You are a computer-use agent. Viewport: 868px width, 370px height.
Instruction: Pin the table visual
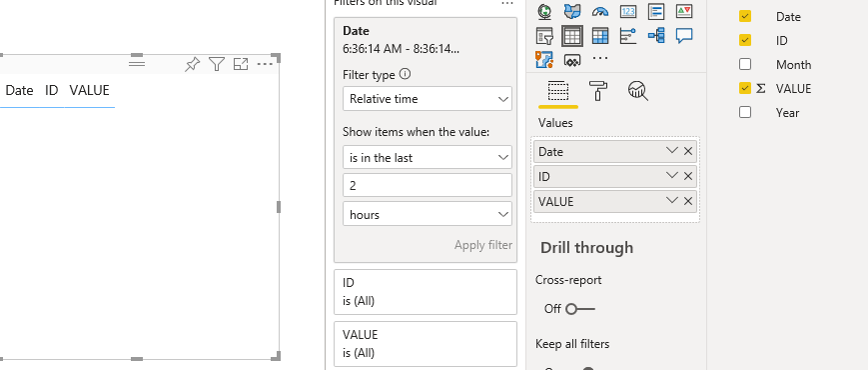point(192,64)
